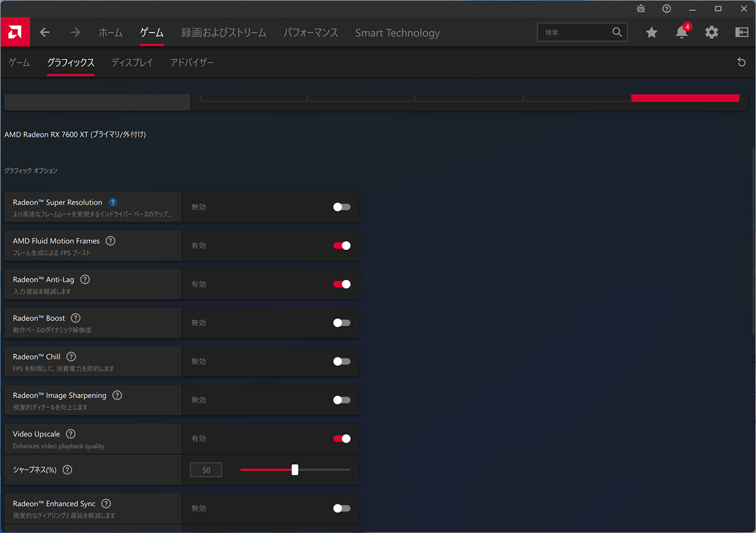Open 録画およびストリーム tab
This screenshot has width=756, height=533.
coord(224,32)
